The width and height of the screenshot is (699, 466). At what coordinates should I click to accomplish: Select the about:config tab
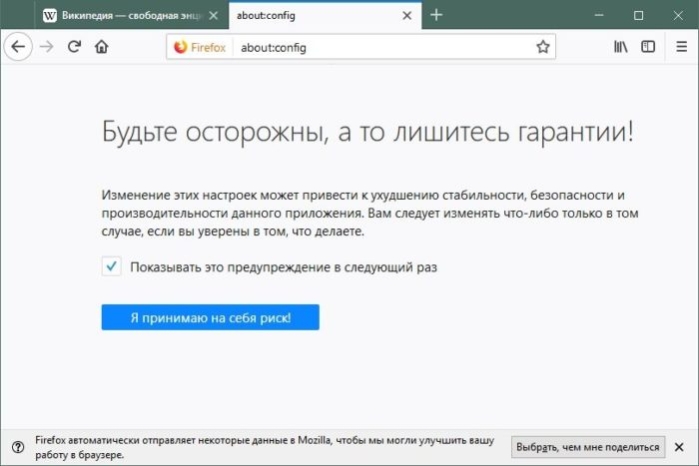coord(325,16)
